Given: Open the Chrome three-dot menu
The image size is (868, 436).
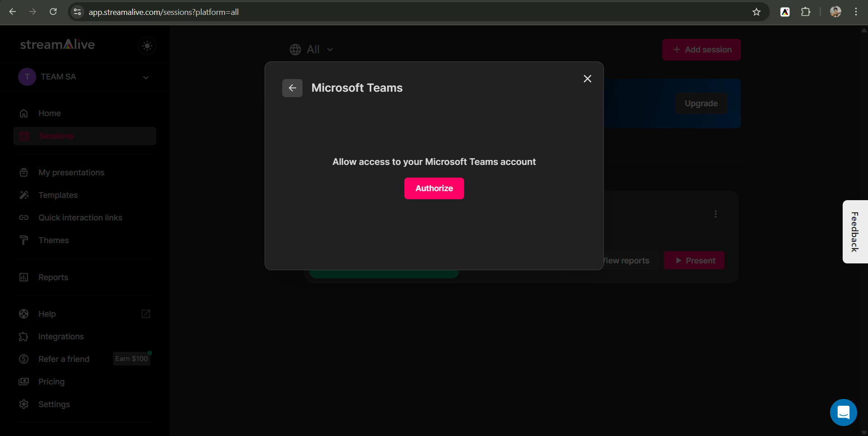Looking at the screenshot, I should [856, 12].
